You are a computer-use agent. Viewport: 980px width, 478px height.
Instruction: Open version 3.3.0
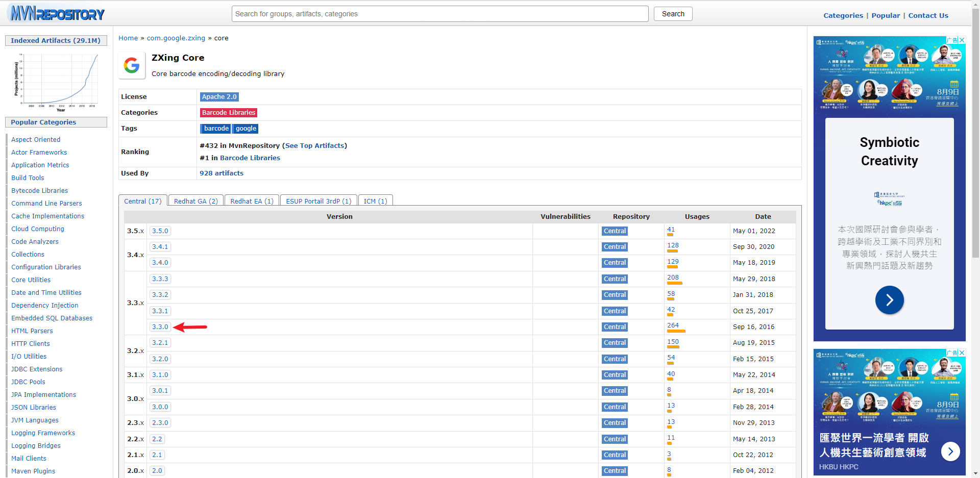[160, 327]
